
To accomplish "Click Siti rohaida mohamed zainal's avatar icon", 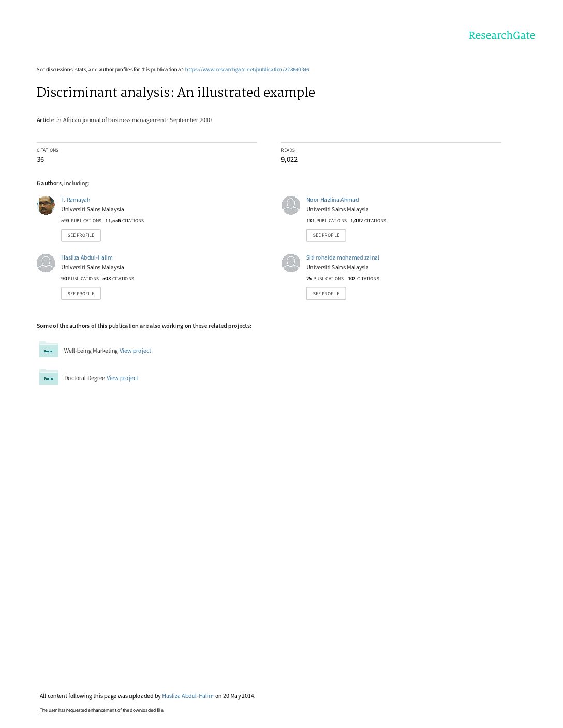I will coord(291,263).
